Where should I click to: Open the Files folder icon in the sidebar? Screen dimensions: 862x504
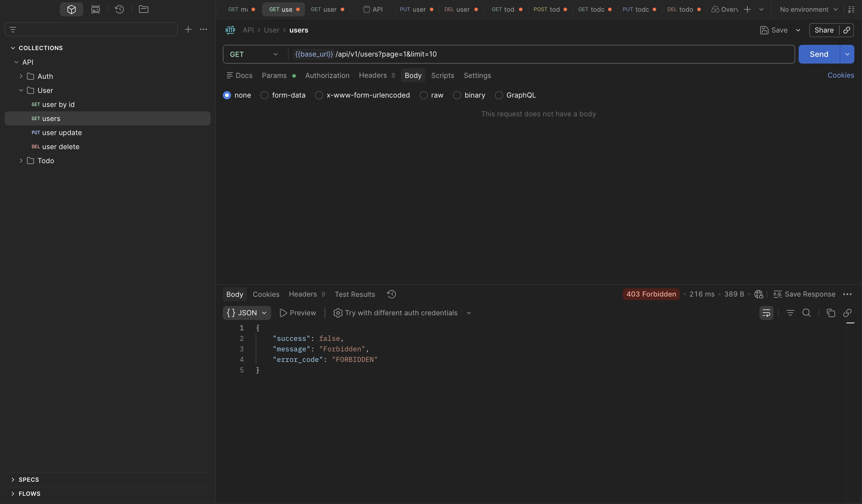pyautogui.click(x=144, y=9)
